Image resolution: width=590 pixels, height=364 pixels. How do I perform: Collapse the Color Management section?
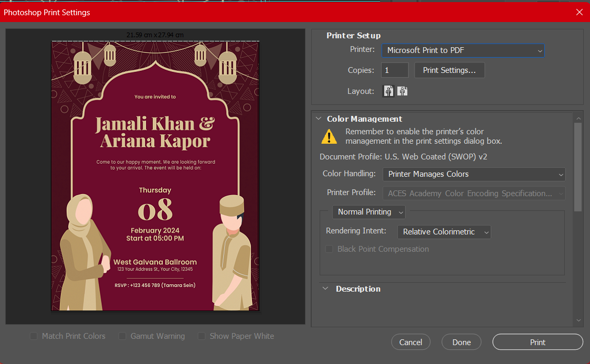point(319,119)
